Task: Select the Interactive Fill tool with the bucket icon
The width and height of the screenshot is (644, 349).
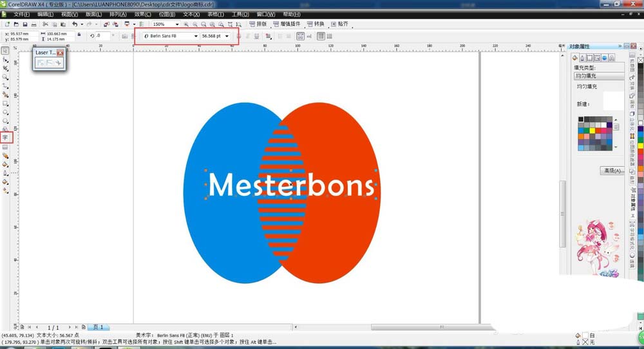Action: (x=5, y=182)
